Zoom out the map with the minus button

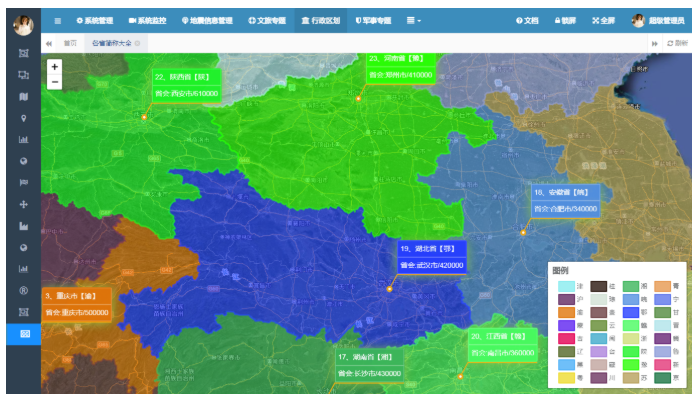55,82
